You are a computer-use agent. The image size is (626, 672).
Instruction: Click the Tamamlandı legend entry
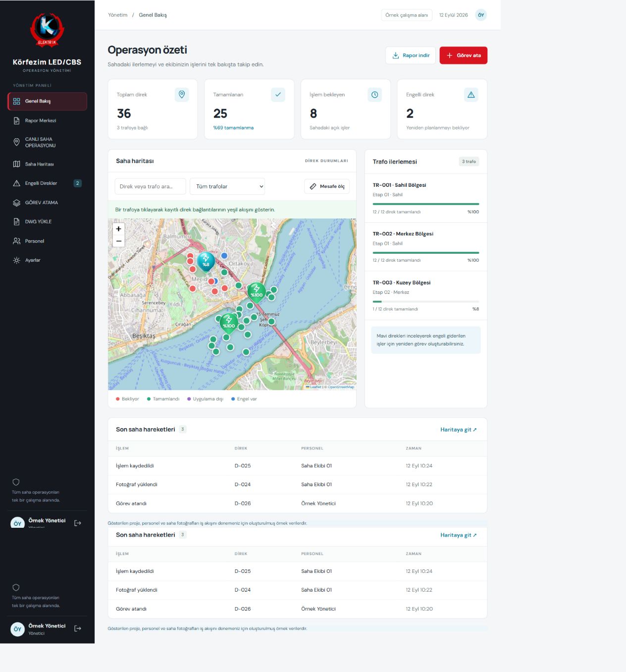[x=163, y=399]
